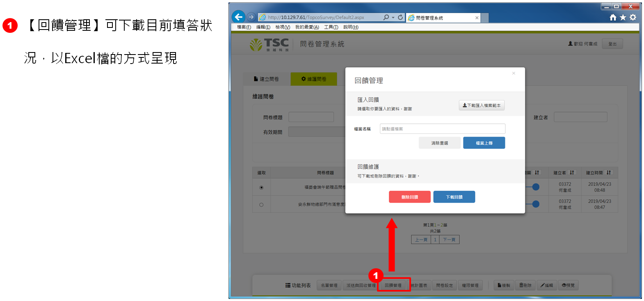Select the second survey row radio button

261,205
